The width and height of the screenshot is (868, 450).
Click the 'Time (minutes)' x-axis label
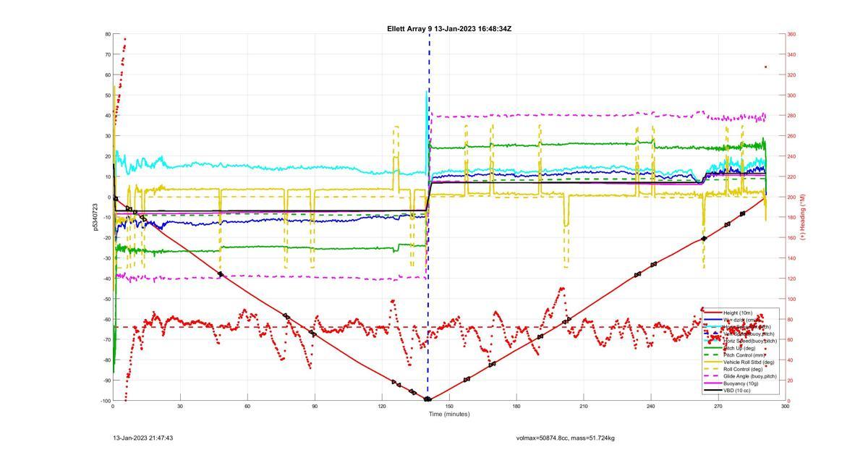(x=448, y=414)
